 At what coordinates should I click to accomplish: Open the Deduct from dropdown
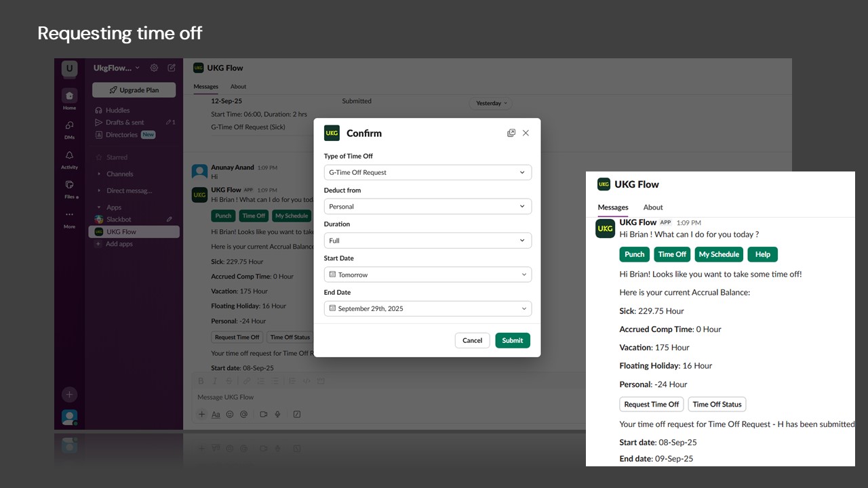click(x=427, y=207)
